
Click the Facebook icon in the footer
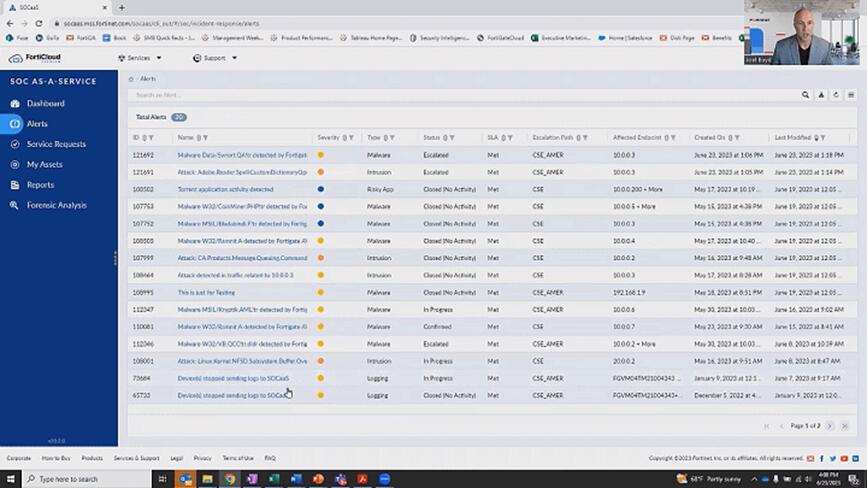(822, 459)
